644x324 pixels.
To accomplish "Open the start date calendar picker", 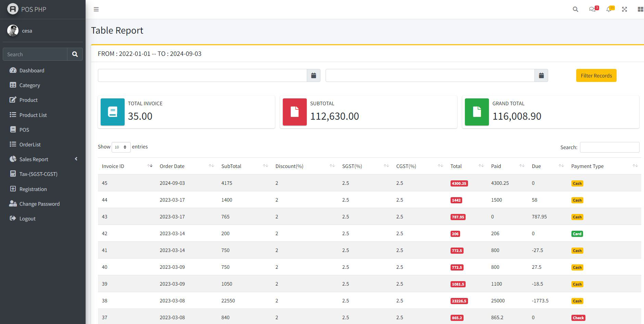I will (313, 75).
